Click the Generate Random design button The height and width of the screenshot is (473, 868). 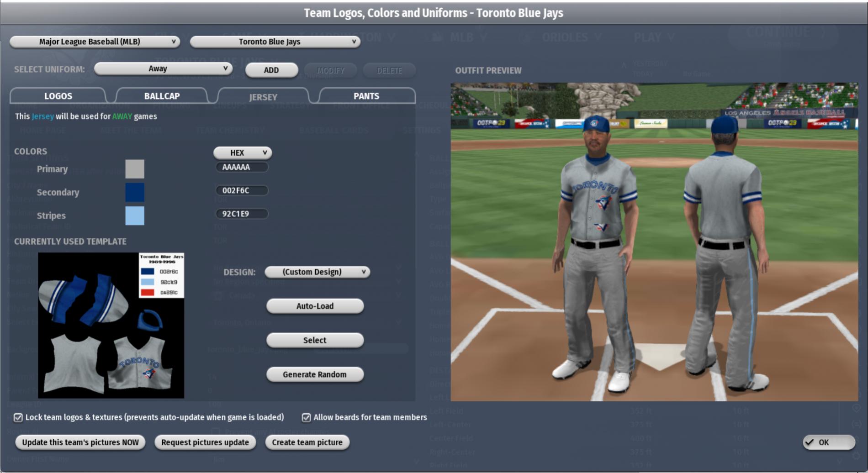coord(315,374)
